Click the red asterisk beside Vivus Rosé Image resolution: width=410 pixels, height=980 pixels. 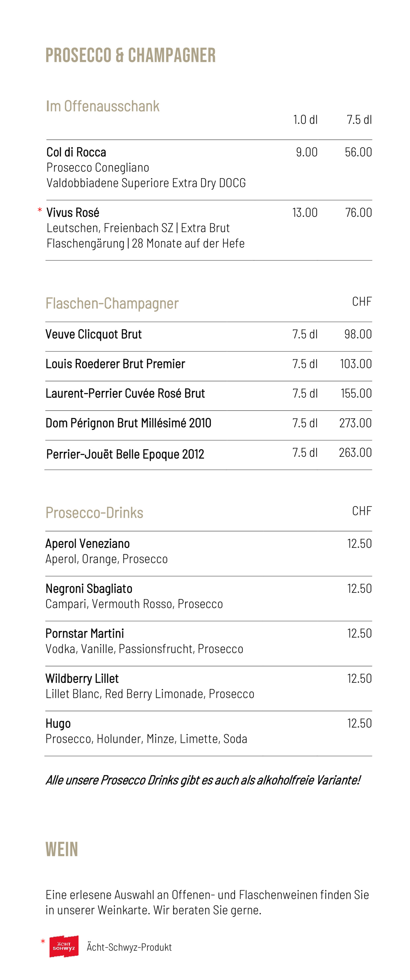point(40,210)
